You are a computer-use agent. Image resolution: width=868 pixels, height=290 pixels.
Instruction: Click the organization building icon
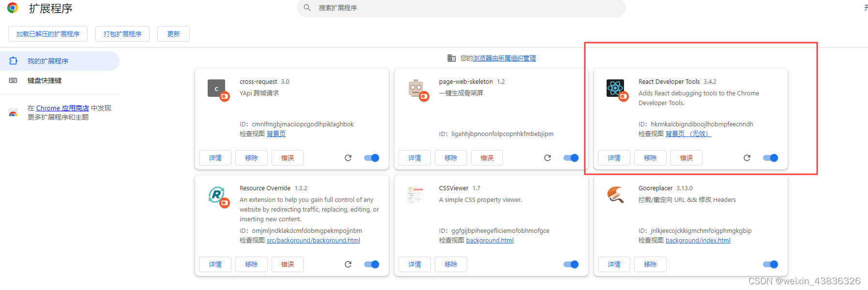(x=451, y=58)
